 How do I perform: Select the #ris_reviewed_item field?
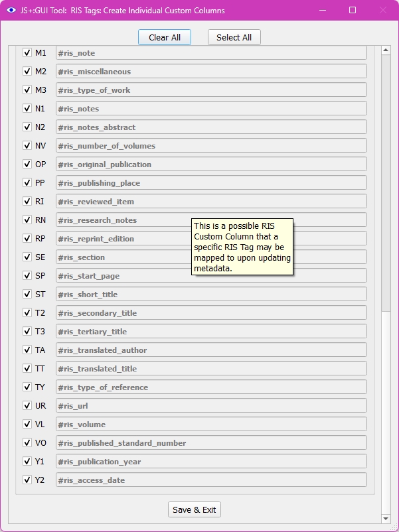coord(211,201)
